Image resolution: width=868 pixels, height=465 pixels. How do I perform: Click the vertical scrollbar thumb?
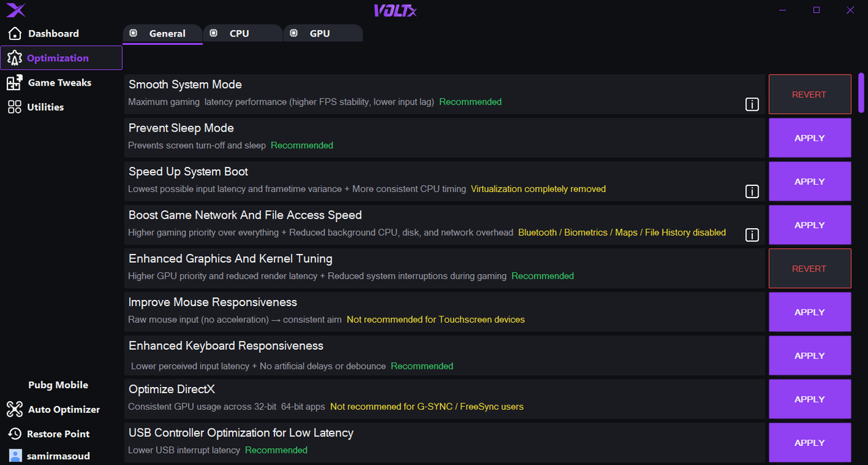pos(861,93)
